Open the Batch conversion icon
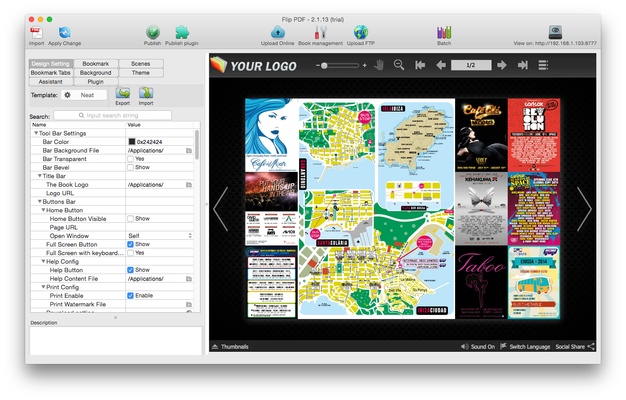626x400 pixels. [444, 33]
